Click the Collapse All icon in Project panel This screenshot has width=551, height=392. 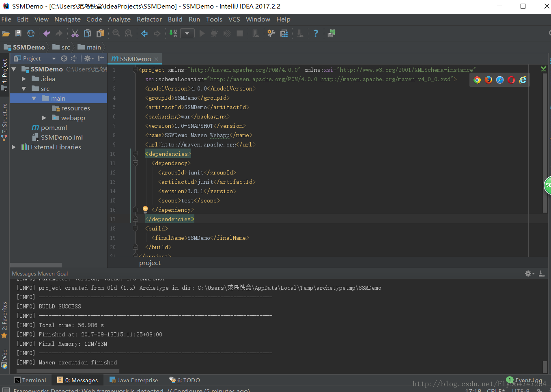[74, 58]
